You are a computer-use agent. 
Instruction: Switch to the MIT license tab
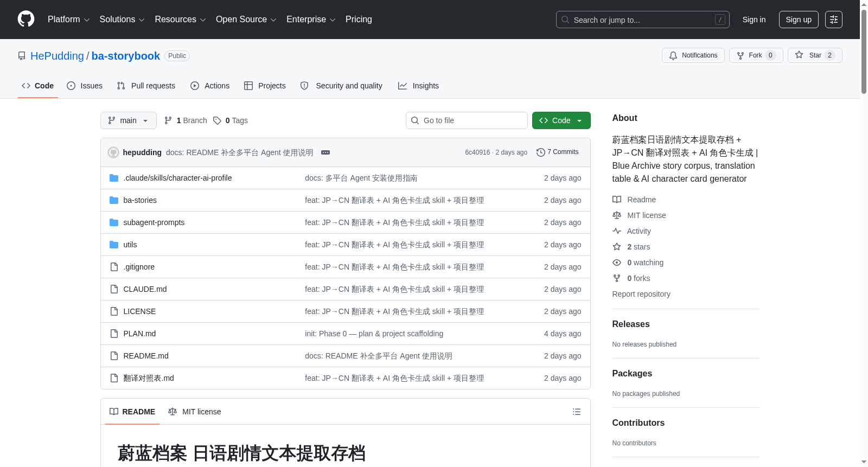195,412
